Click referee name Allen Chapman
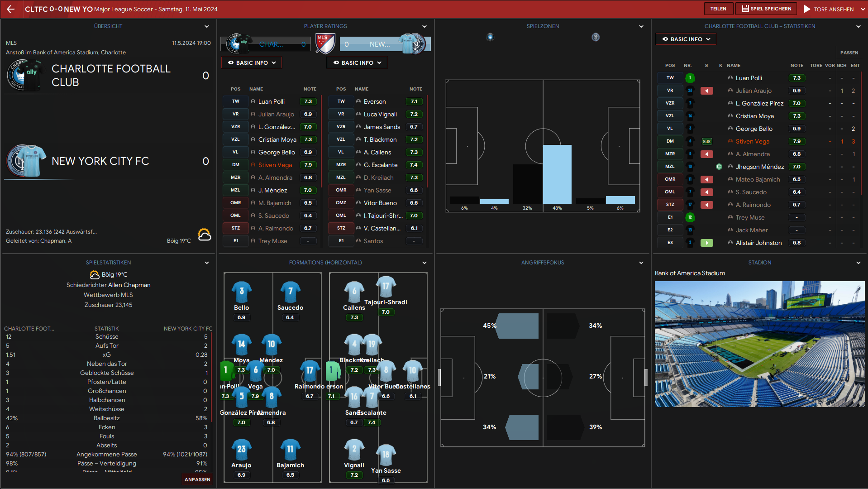This screenshot has width=868, height=489. click(129, 285)
